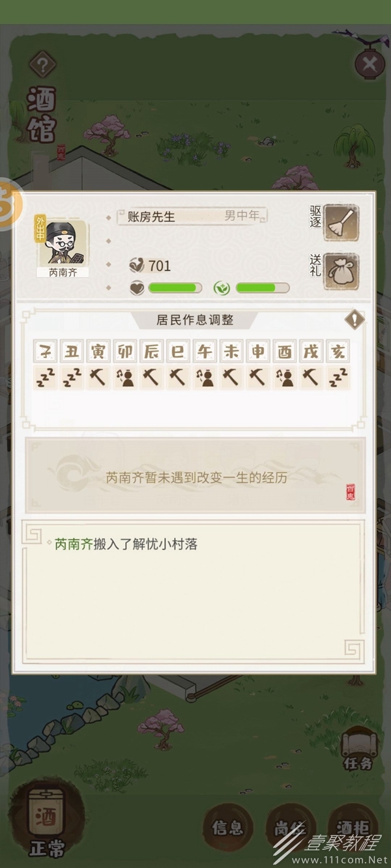The width and height of the screenshot is (391, 868).
Task: Click the 芮南齐 name link in log
Action: click(x=74, y=544)
